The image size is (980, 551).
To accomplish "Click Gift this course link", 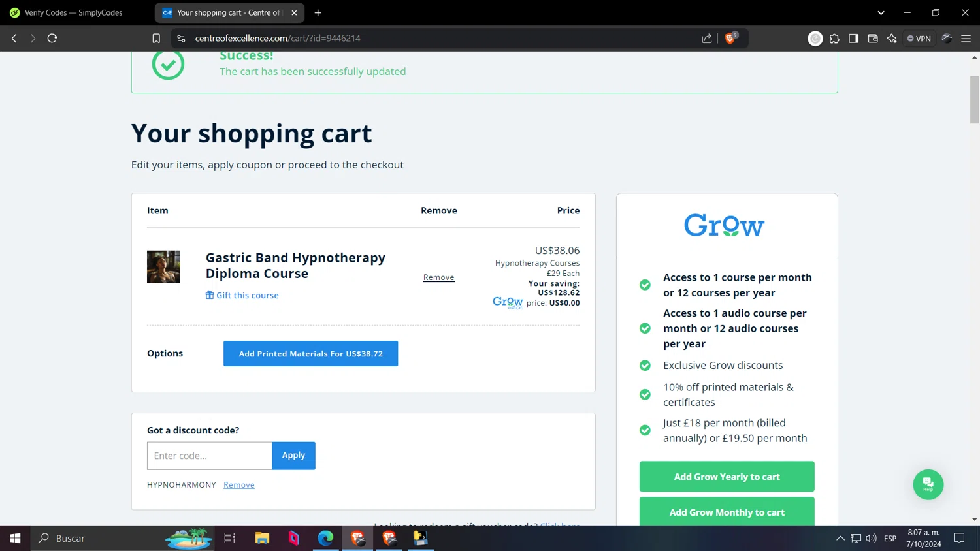I will point(242,295).
